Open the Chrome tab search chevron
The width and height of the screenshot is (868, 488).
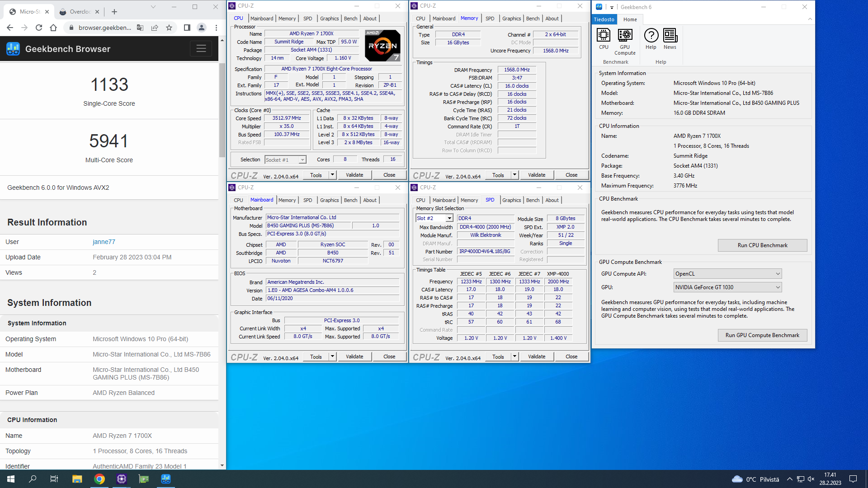153,7
